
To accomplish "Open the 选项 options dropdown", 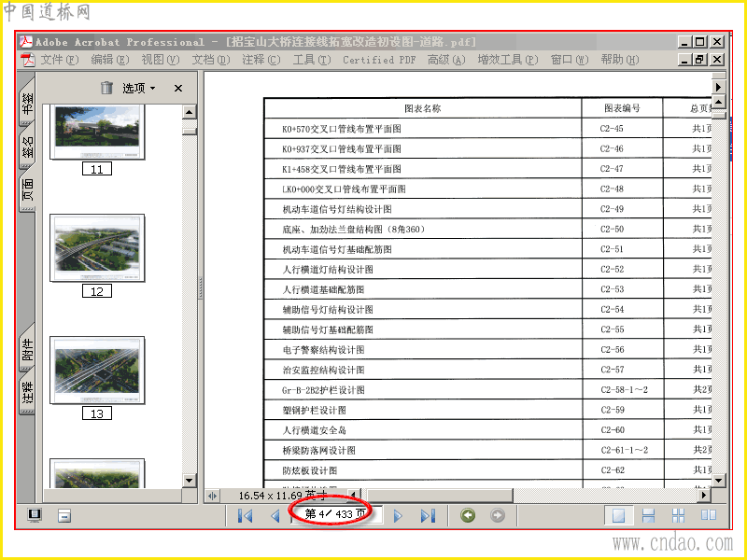I will (138, 88).
